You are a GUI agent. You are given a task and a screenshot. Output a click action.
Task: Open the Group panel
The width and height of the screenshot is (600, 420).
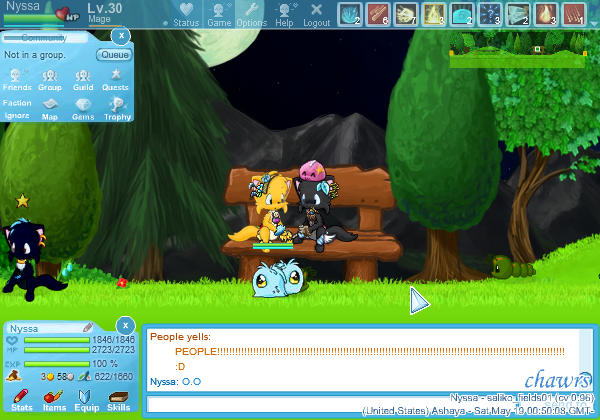[x=50, y=80]
